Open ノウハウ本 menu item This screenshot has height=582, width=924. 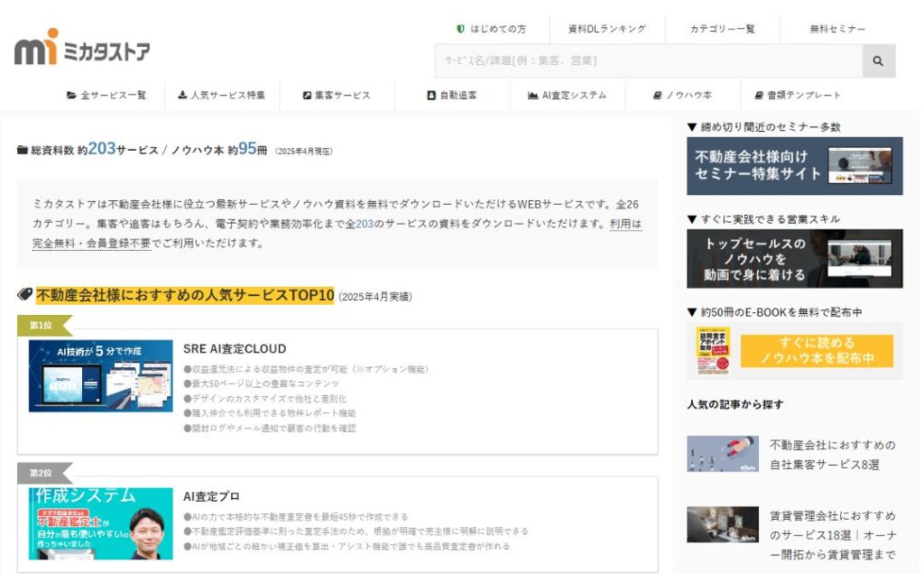(x=688, y=95)
